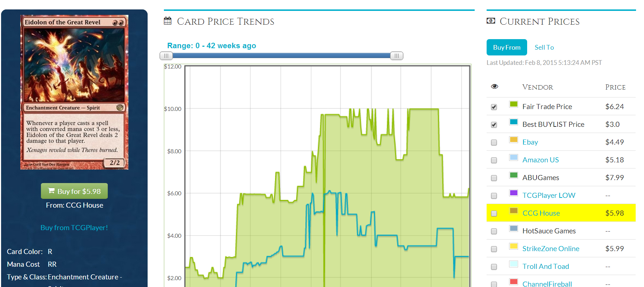This screenshot has width=644, height=287.
Task: Click the Buy for $5.98 button
Action: [74, 191]
